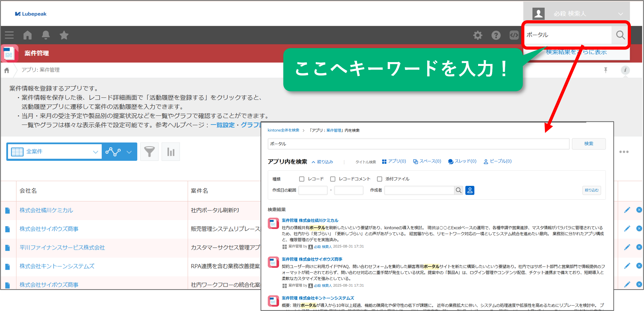
Task: Click the pin icon on the breadcrumb bar
Action: [x=606, y=70]
